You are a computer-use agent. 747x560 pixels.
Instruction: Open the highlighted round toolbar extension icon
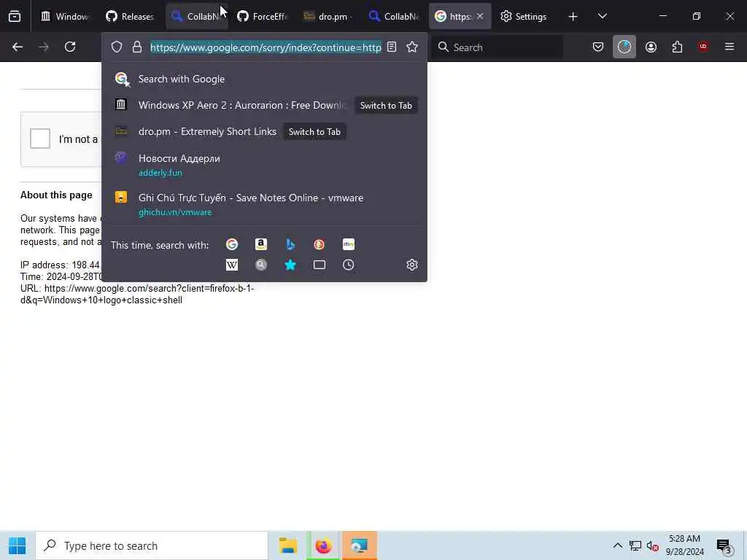(x=624, y=47)
